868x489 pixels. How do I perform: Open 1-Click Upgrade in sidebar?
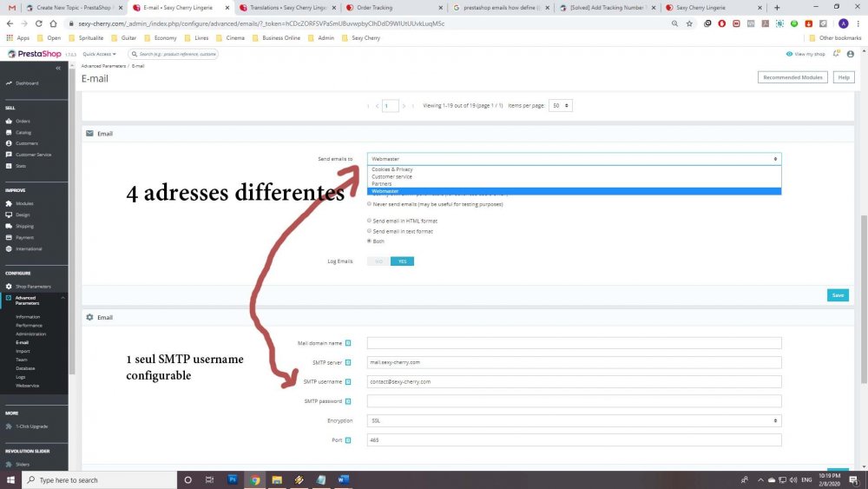coord(31,426)
